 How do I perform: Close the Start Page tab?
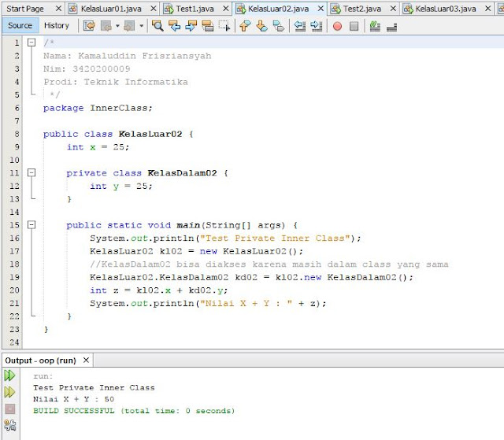(58, 9)
